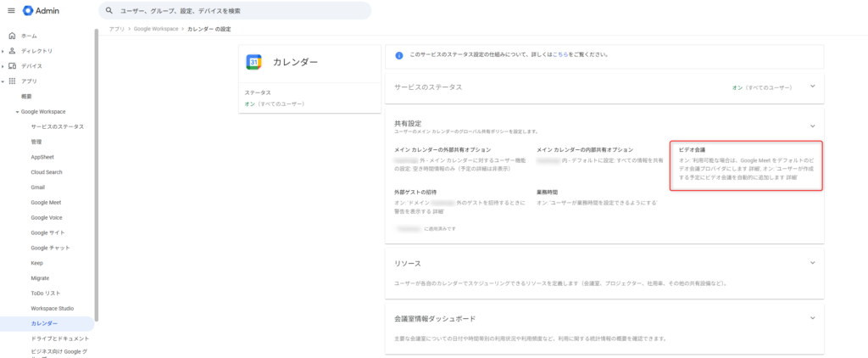Click the こちら help link
The image size is (868, 358).
560,54
